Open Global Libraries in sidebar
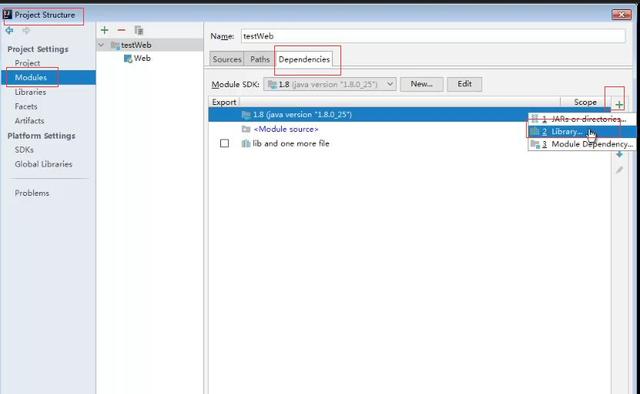Screen dimensions: 640x394 coord(43,164)
